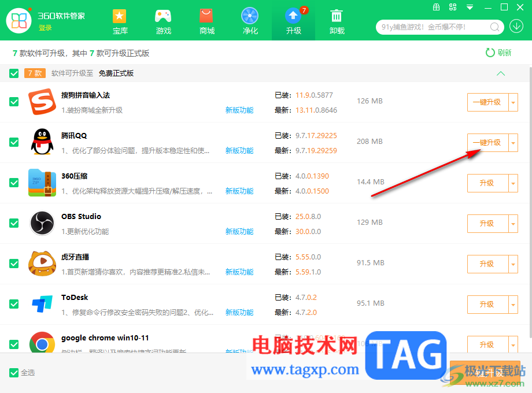Click the OBS Studio icon
The width and height of the screenshot is (532, 393).
pyautogui.click(x=42, y=223)
